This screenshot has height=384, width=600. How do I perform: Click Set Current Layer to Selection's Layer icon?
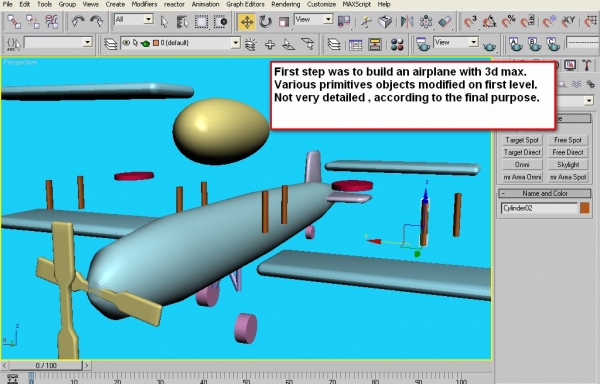click(307, 44)
